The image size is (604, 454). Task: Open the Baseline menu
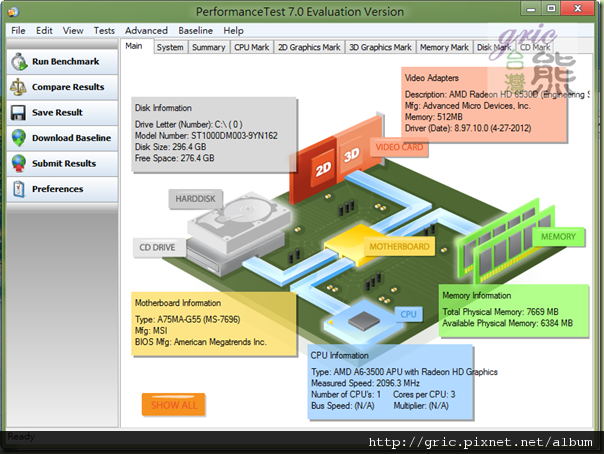click(x=195, y=30)
